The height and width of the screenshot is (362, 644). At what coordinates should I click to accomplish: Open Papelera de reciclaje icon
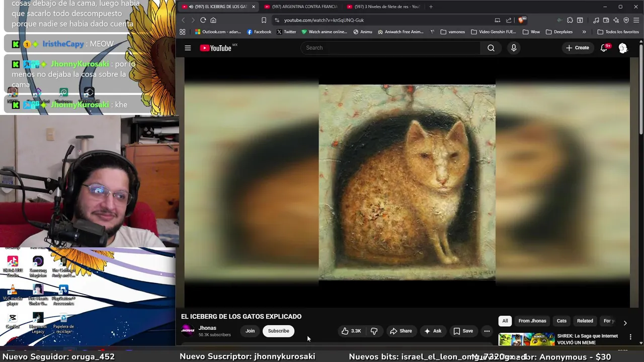point(63,323)
